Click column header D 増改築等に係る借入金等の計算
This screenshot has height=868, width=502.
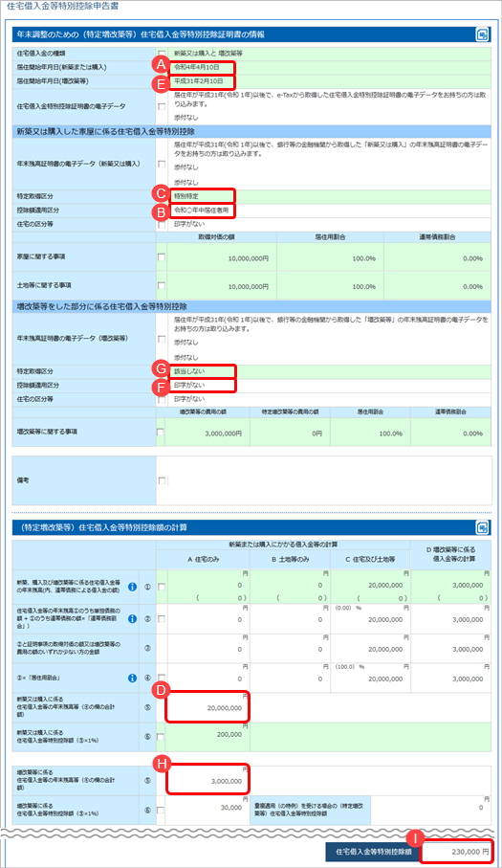(x=450, y=554)
